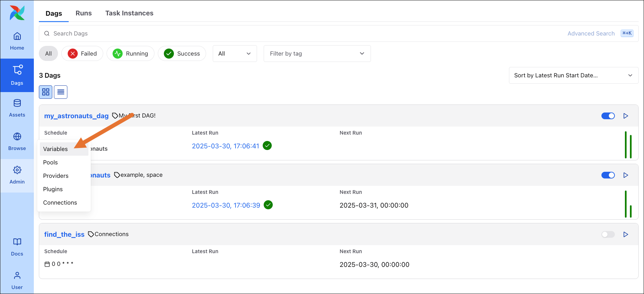This screenshot has height=294, width=644.
Task: Open the Home page from sidebar
Action: 17,41
